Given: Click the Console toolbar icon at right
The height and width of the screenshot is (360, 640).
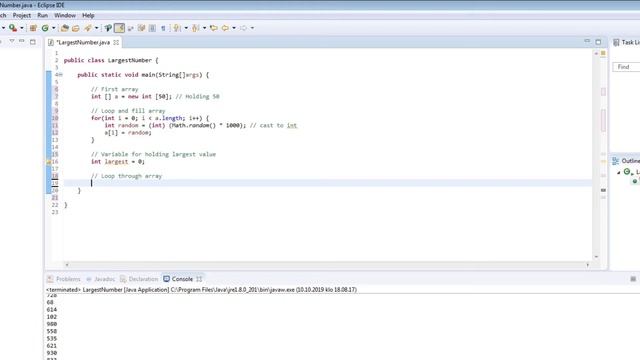Looking at the screenshot, I should pos(633,279).
